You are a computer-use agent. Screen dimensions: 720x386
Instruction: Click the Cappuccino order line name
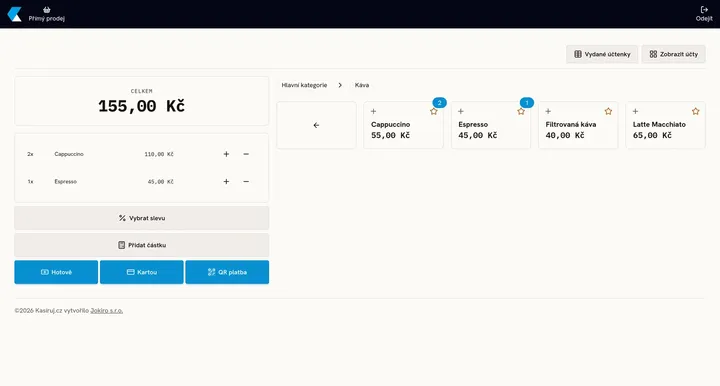click(69, 154)
